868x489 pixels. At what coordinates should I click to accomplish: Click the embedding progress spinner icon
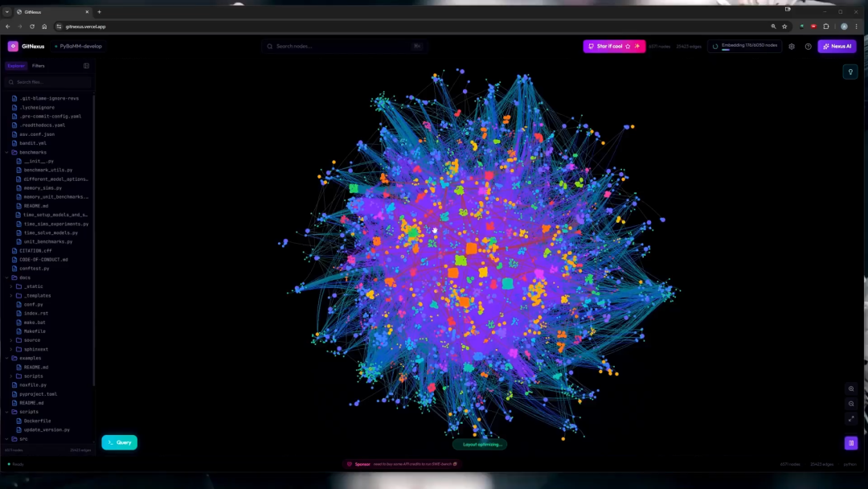(x=715, y=47)
